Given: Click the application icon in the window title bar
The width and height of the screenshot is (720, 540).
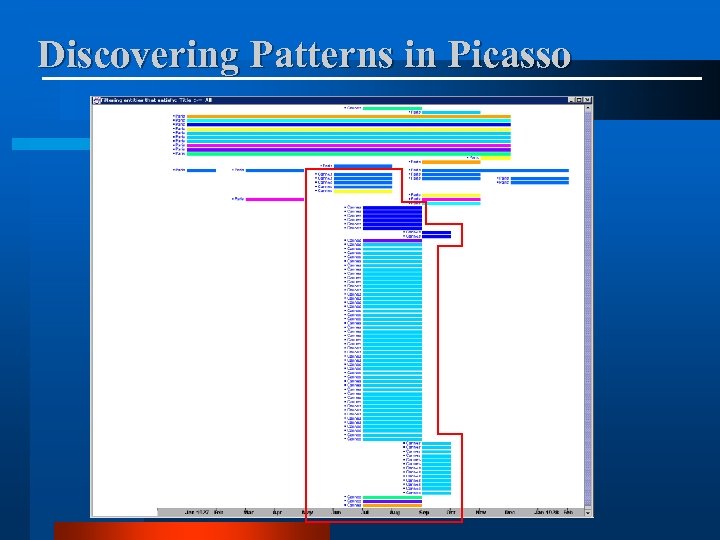Looking at the screenshot, I should (x=96, y=100).
